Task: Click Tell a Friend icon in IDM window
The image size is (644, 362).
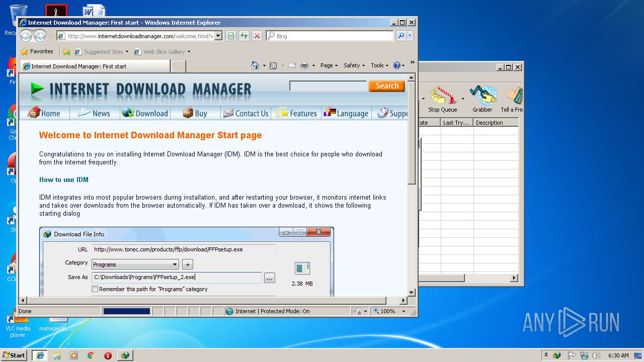Action: (x=512, y=99)
